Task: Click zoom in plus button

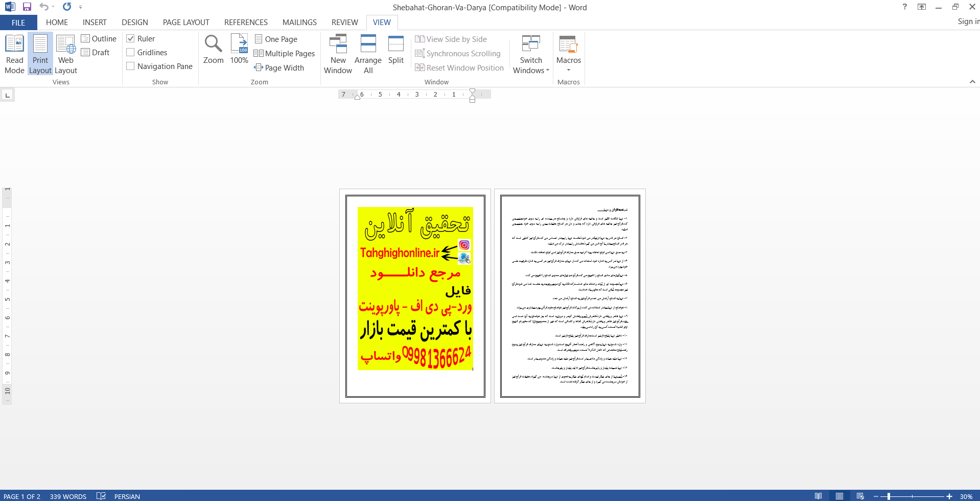Action: click(x=949, y=496)
